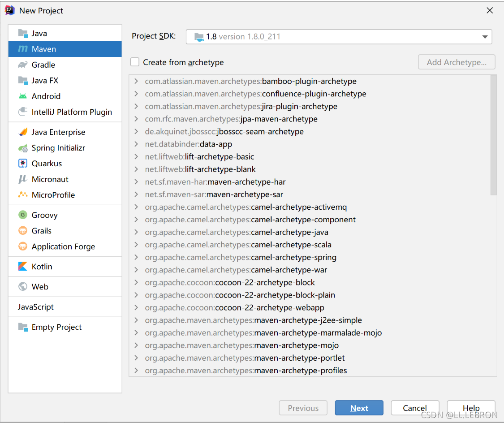504x423 pixels.
Task: Enable Create from archetype checkbox
Action: 135,62
